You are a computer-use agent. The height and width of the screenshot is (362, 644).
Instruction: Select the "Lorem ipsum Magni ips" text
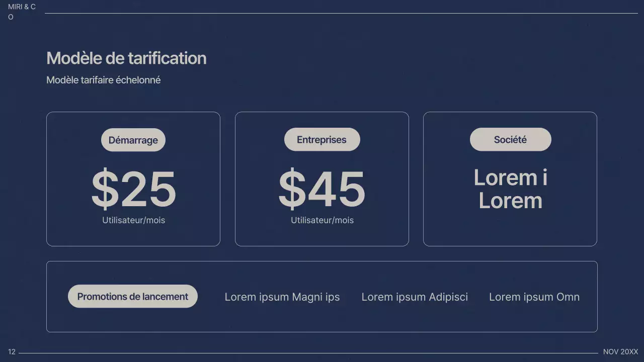(x=282, y=297)
